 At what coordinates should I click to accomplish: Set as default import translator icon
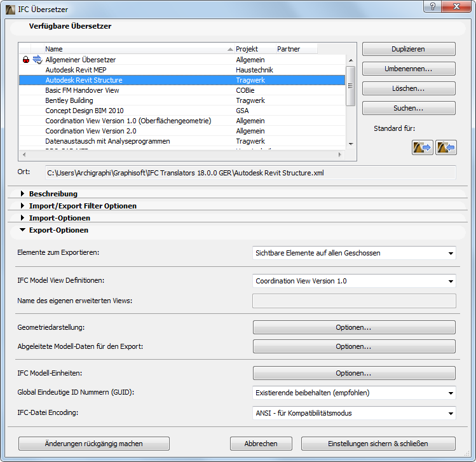pos(446,147)
